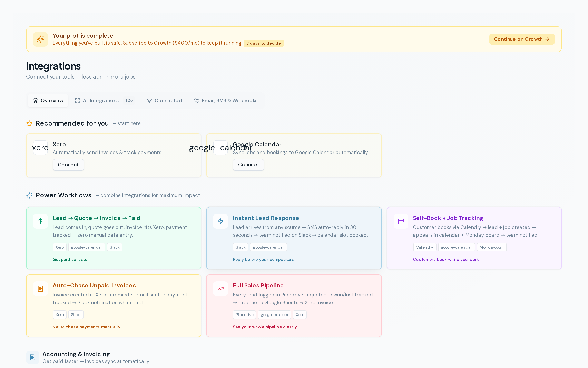Click the Slack tag on Instant Lead Response
Image resolution: width=588 pixels, height=368 pixels.
click(241, 247)
